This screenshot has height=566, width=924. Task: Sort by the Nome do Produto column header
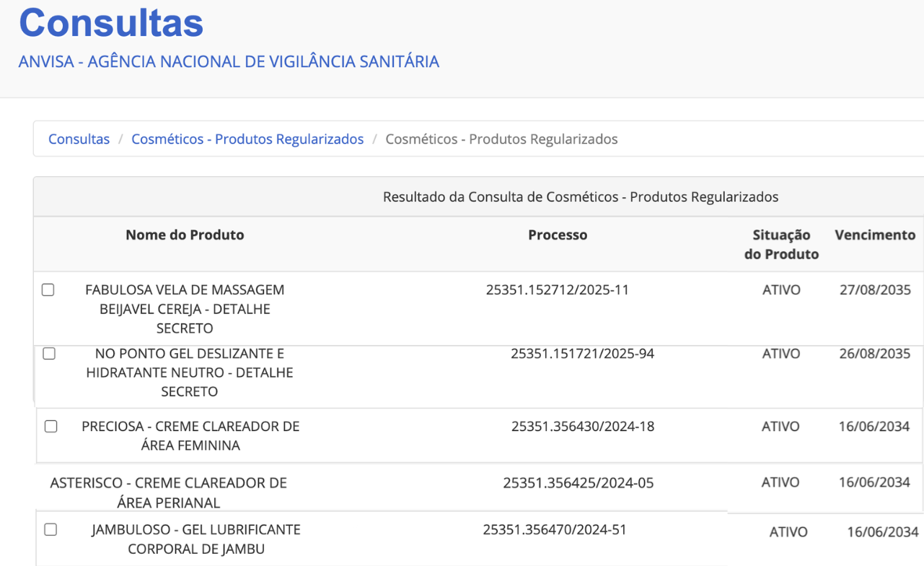coord(185,235)
